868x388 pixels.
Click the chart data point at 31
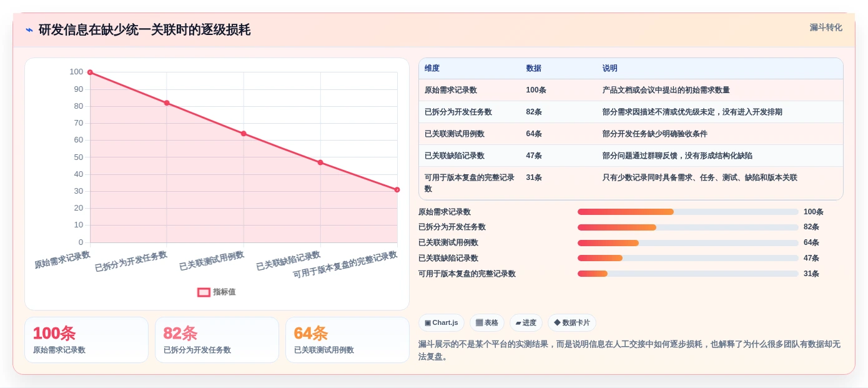[397, 189]
